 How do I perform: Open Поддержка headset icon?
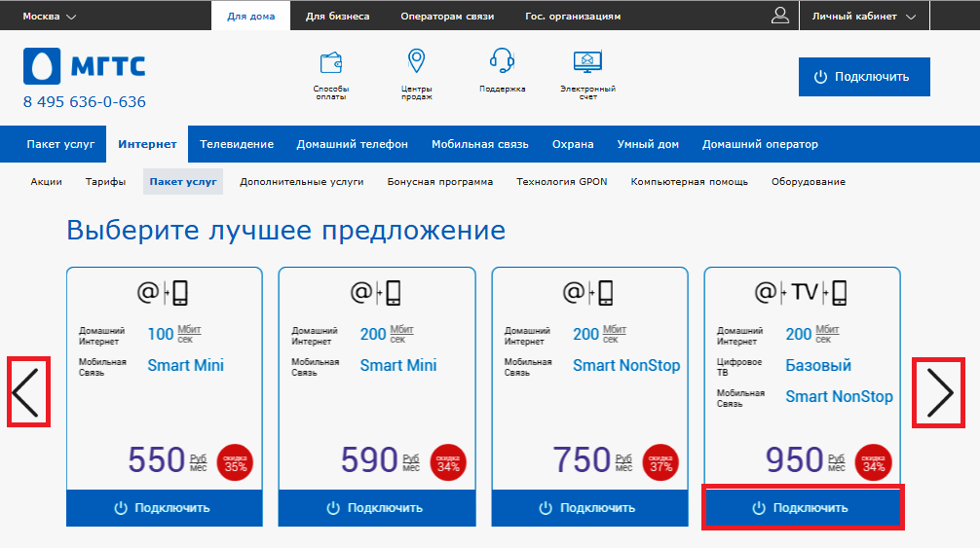[502, 61]
